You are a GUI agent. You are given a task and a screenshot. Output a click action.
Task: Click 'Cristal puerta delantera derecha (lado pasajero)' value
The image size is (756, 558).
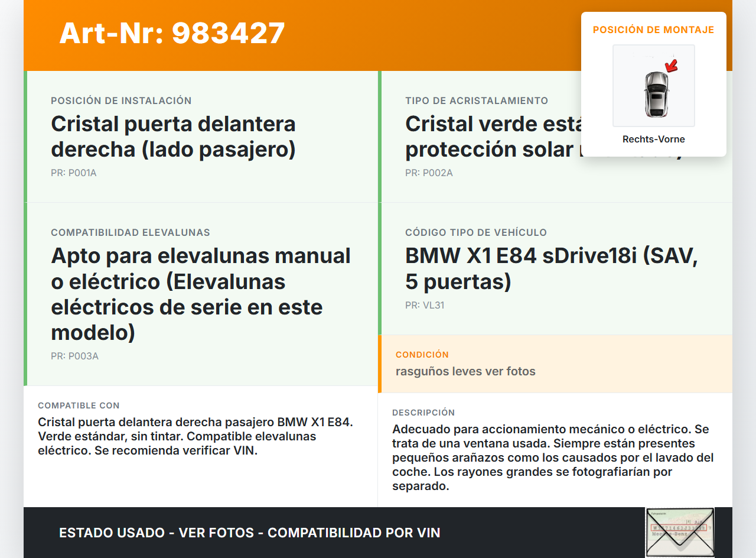tap(174, 137)
